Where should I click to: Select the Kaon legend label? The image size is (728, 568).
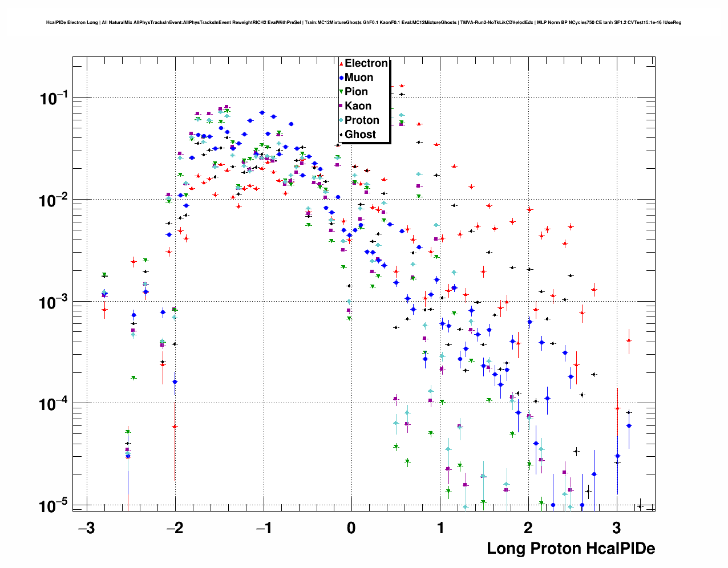tap(358, 106)
